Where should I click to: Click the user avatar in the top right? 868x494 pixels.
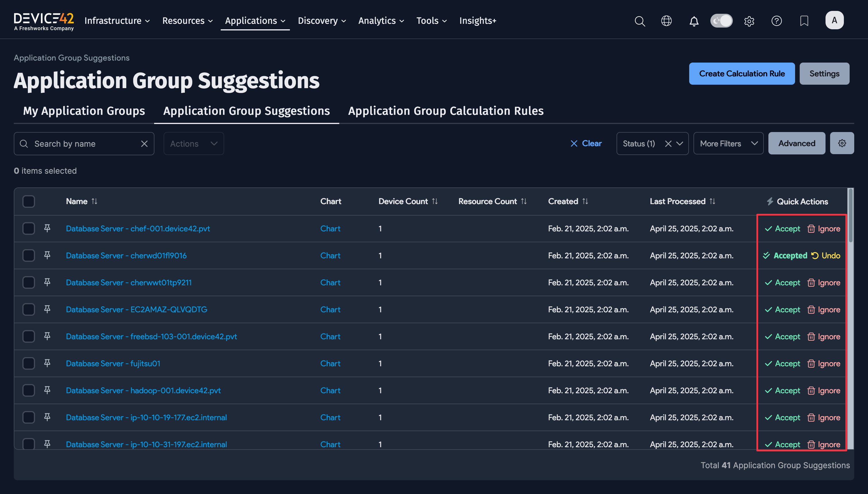[834, 20]
